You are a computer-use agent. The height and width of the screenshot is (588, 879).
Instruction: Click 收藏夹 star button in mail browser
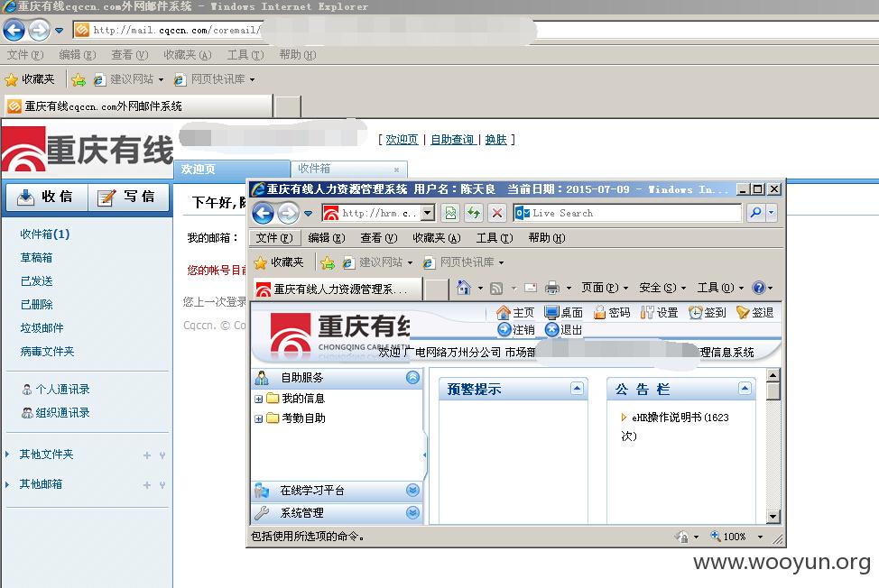point(30,79)
